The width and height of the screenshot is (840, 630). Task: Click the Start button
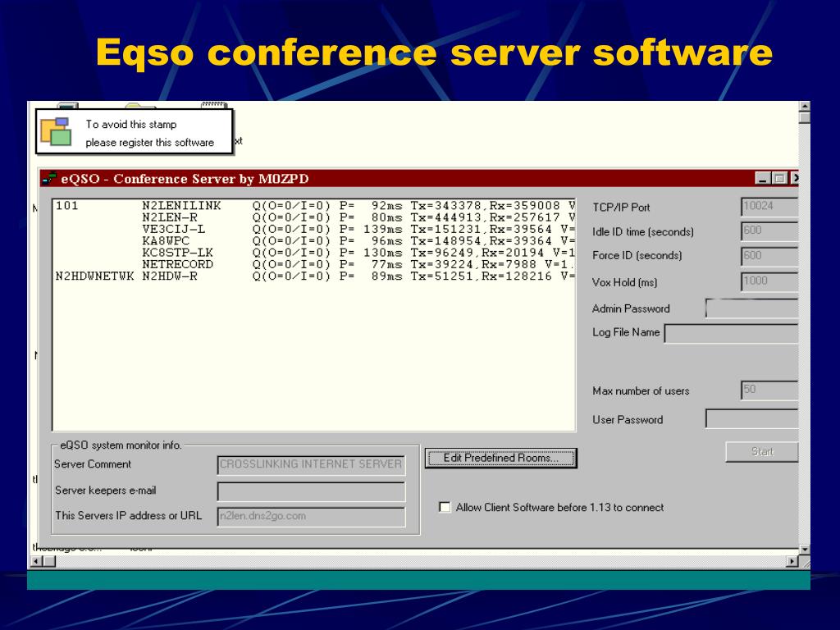pyautogui.click(x=762, y=452)
